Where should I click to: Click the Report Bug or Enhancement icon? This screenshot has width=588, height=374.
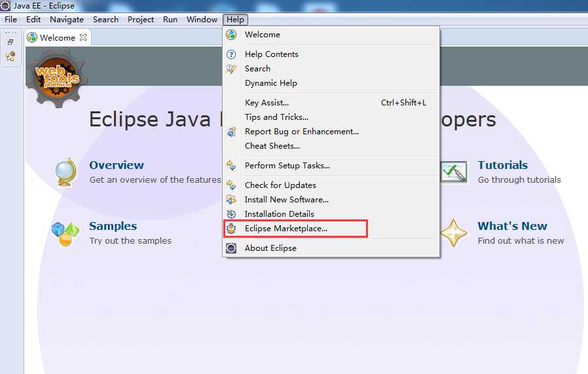(x=231, y=132)
